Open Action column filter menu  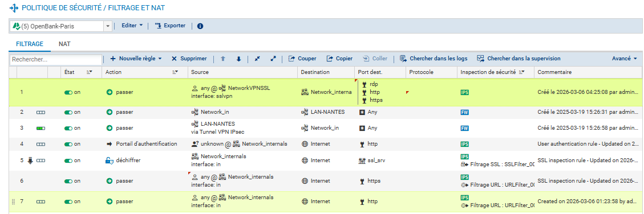[x=175, y=72]
